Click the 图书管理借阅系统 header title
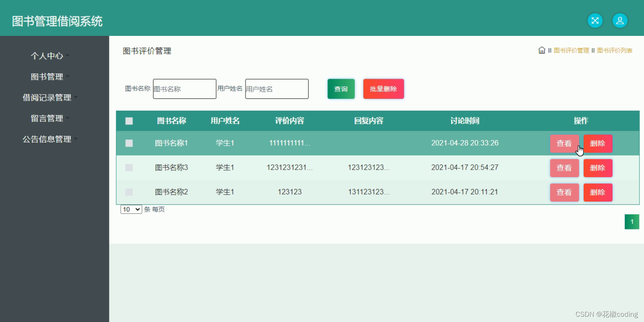 click(57, 21)
